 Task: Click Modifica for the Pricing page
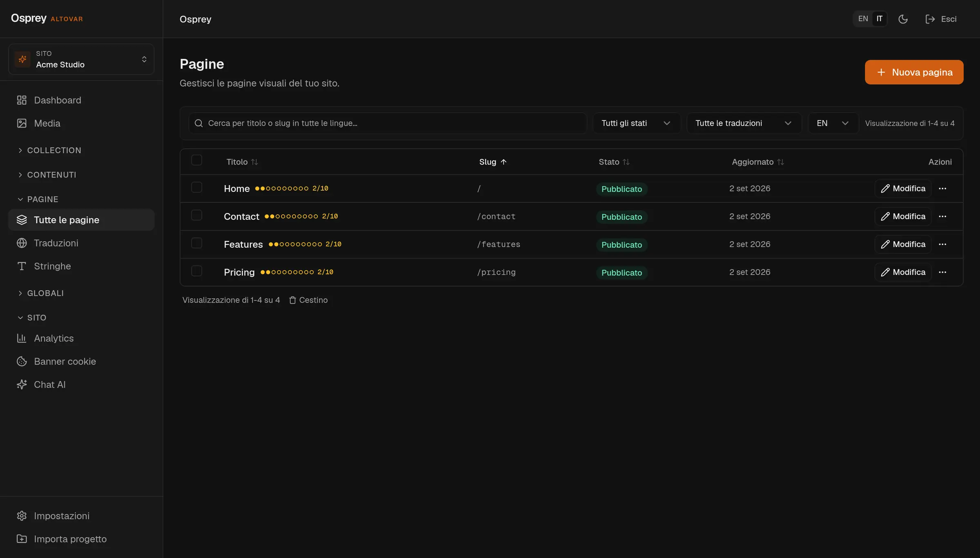903,272
